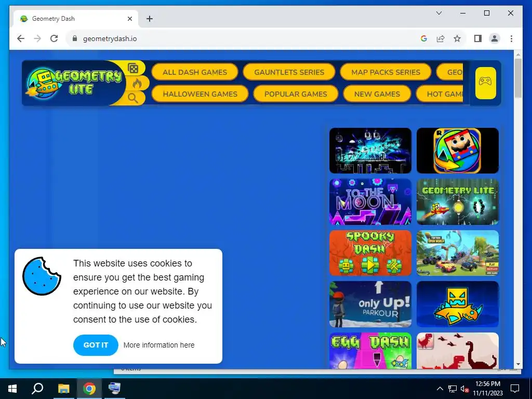Open File Explorer from the taskbar
532x399 pixels.
(x=63, y=389)
